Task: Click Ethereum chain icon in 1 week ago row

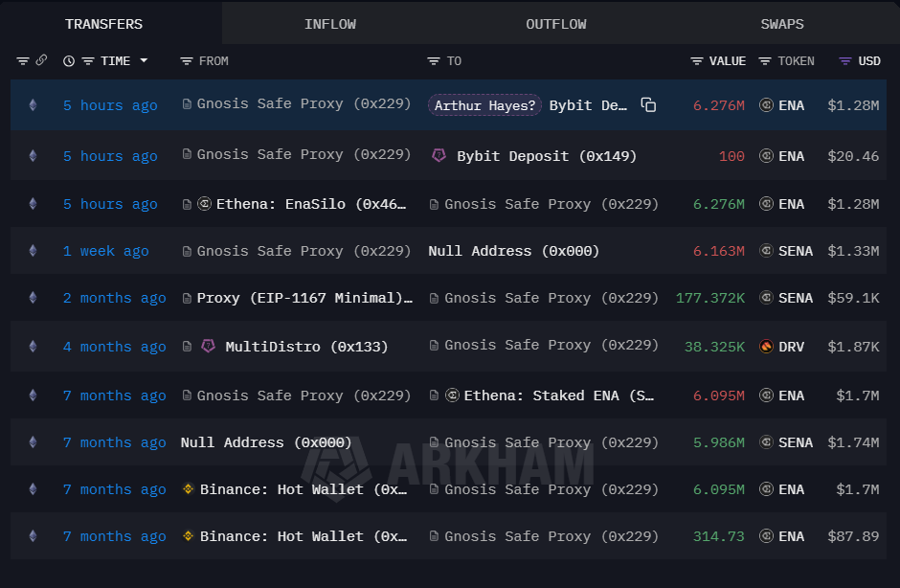Action: click(x=33, y=250)
